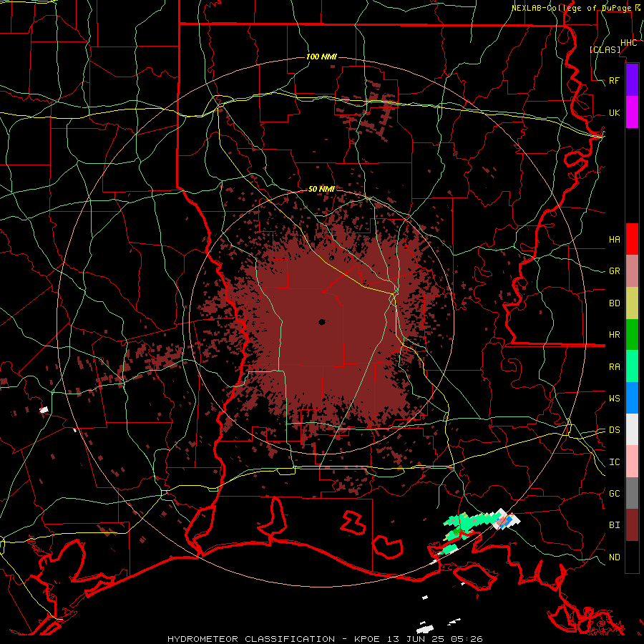644x644 pixels.
Task: Click the magenta UK legend swatch
Action: (x=632, y=112)
